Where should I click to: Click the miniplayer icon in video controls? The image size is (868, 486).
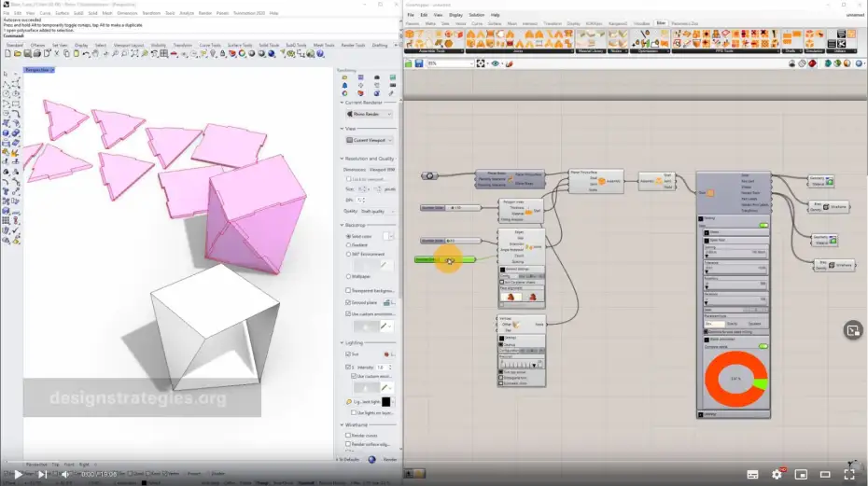click(x=801, y=475)
